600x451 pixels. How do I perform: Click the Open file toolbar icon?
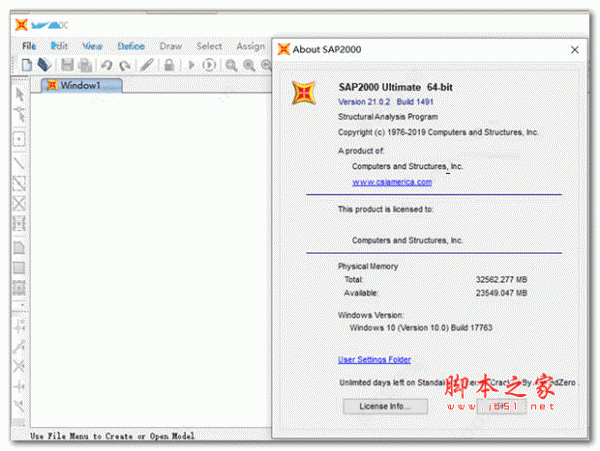click(x=44, y=65)
